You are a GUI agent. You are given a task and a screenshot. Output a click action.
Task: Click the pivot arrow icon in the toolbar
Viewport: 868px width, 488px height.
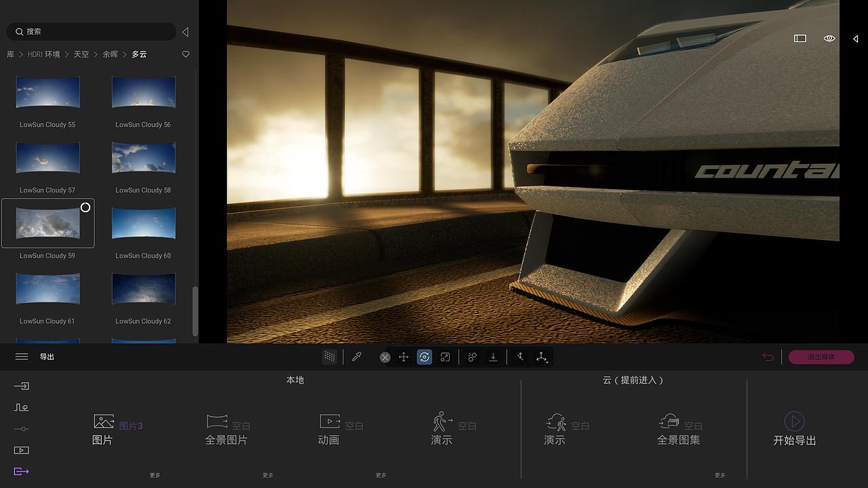[x=520, y=357]
